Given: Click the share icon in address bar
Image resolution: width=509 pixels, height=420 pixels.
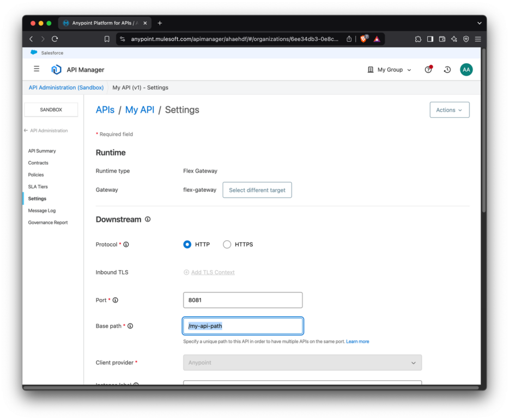Looking at the screenshot, I should (349, 39).
